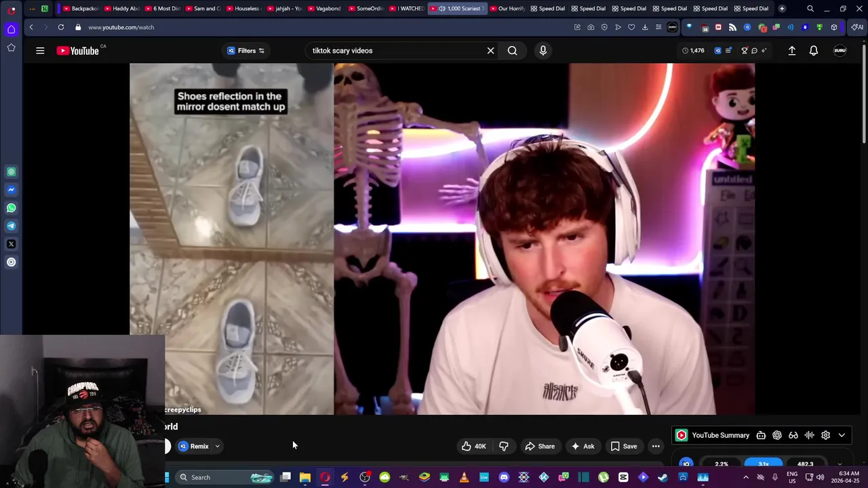The width and height of the screenshot is (868, 488).
Task: Open the trophy icon in the header widget
Action: tap(744, 50)
